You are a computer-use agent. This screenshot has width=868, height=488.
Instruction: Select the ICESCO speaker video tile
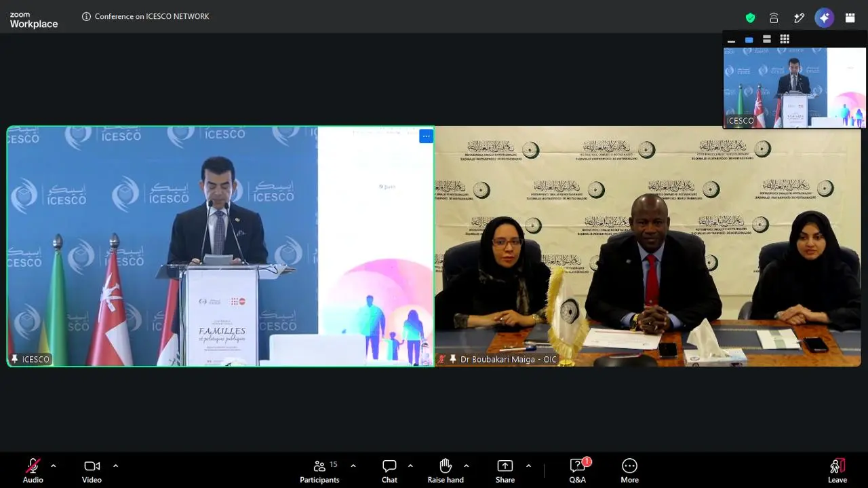220,246
